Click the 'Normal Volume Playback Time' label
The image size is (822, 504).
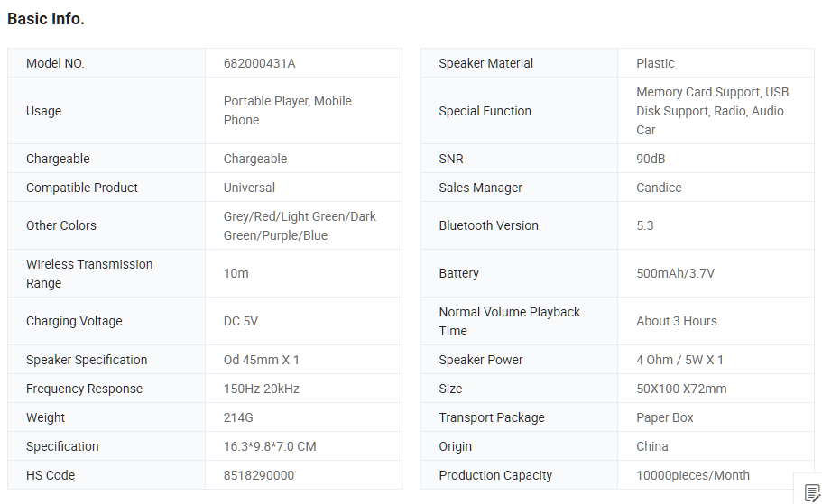pos(510,321)
